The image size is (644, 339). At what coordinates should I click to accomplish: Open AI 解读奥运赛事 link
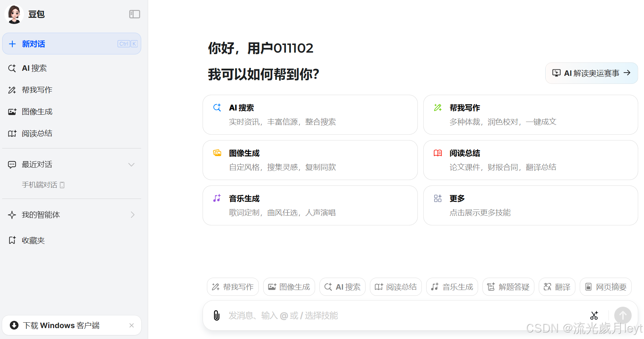coord(591,73)
